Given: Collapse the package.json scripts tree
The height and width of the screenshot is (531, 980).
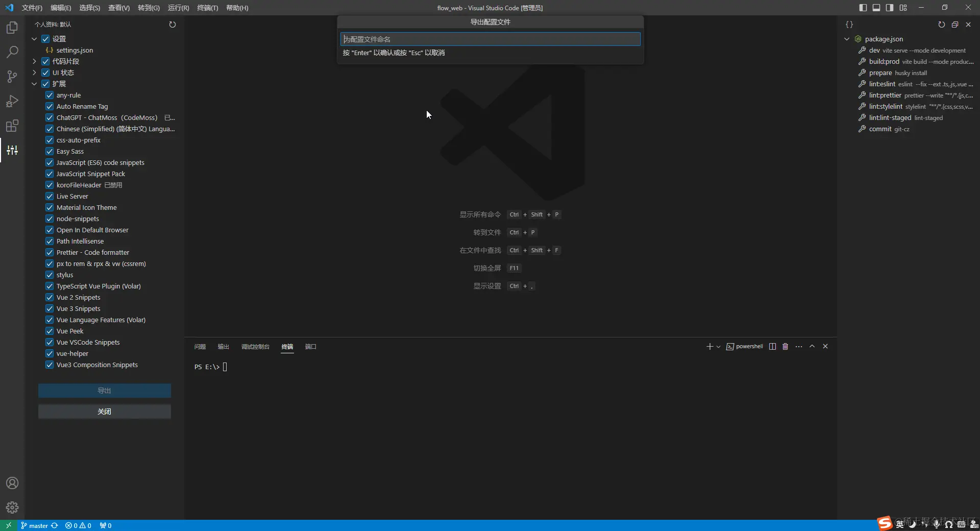Looking at the screenshot, I should [847, 39].
